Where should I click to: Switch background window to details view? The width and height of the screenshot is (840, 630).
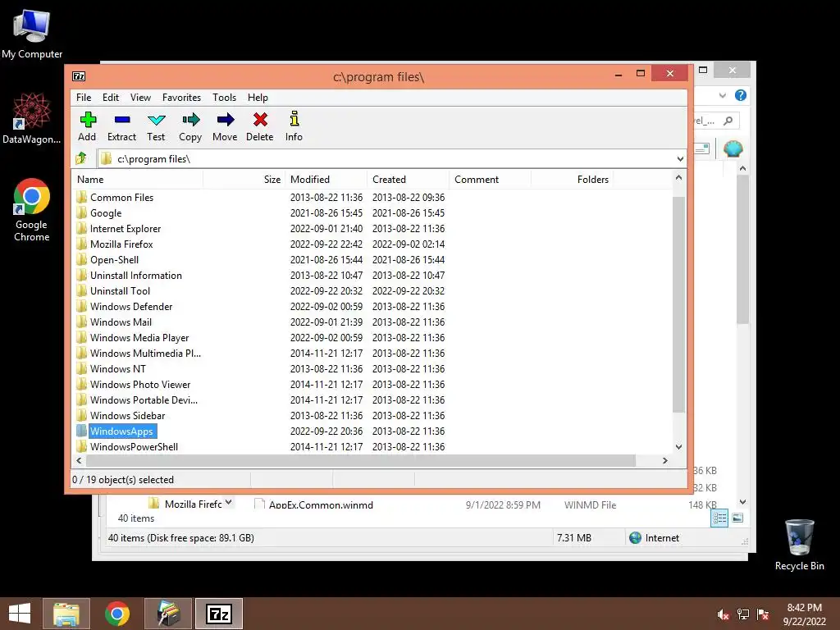pyautogui.click(x=719, y=518)
